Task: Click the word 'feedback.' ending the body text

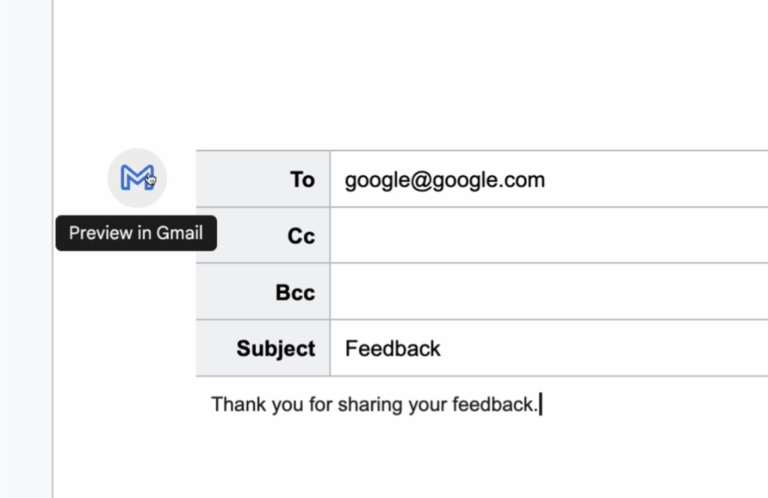Action: (495, 404)
